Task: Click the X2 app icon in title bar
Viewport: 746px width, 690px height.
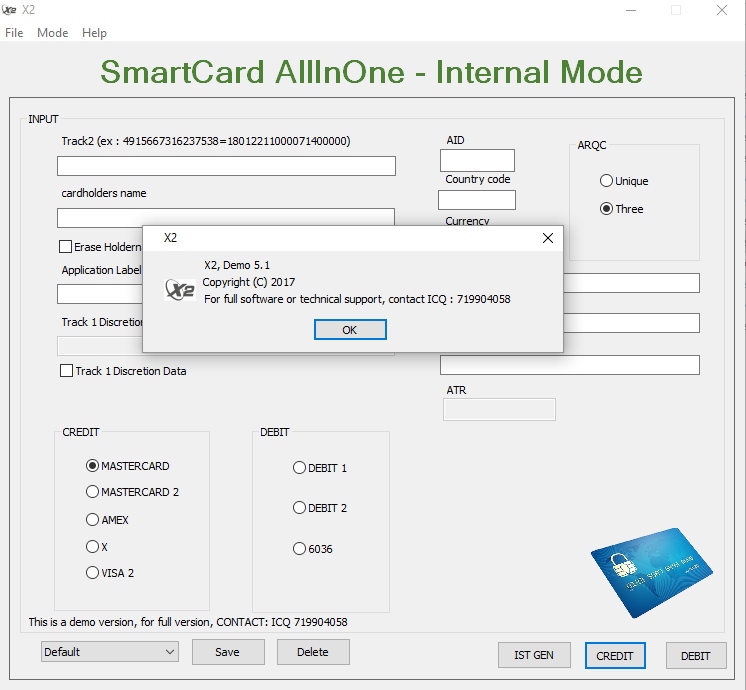Action: tap(9, 10)
